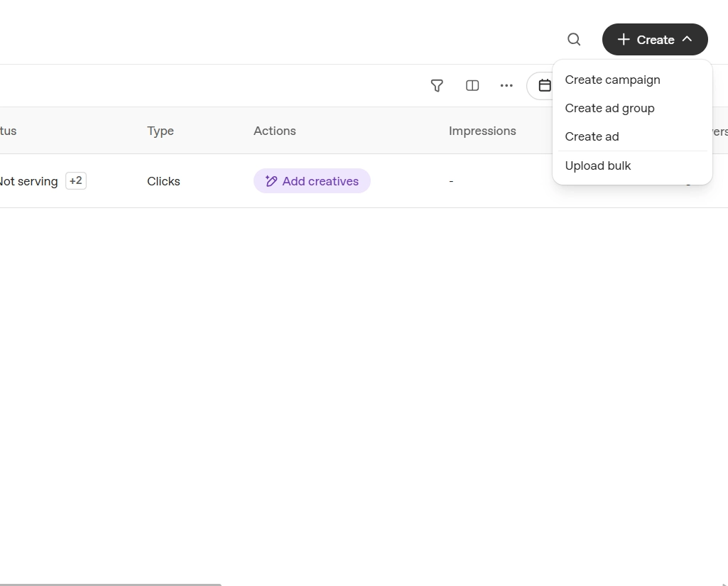Open the three-dot more options menu
This screenshot has width=728, height=586.
(506, 85)
